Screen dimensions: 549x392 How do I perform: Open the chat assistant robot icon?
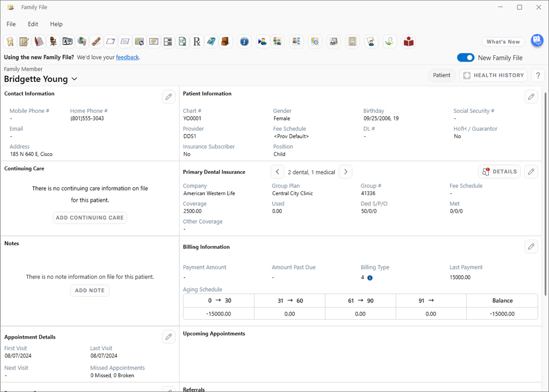(x=537, y=41)
